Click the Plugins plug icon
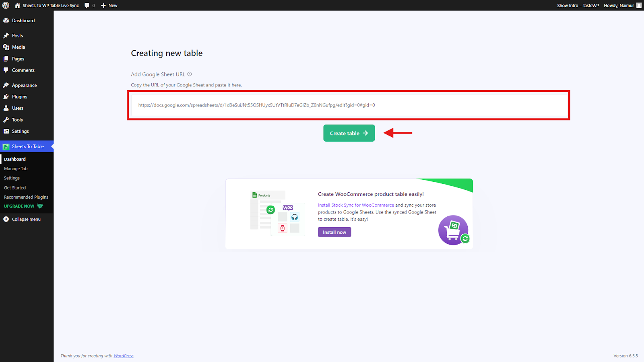This screenshot has height=362, width=644. pos(6,97)
